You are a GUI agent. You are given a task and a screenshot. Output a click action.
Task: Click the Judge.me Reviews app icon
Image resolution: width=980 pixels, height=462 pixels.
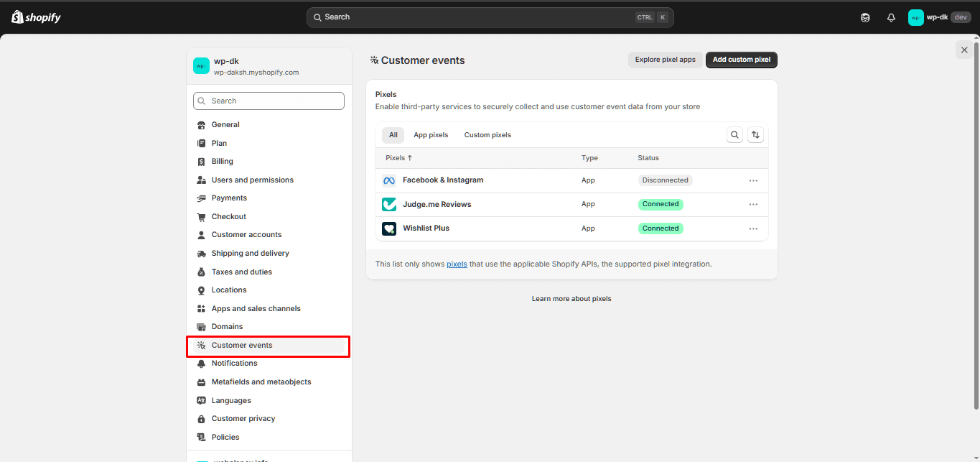click(x=389, y=204)
